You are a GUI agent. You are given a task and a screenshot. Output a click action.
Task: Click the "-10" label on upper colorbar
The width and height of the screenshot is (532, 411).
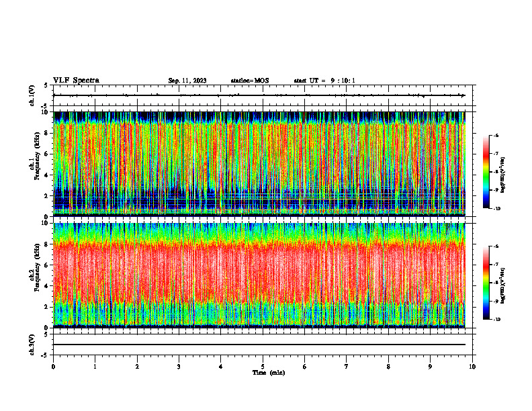click(496, 209)
